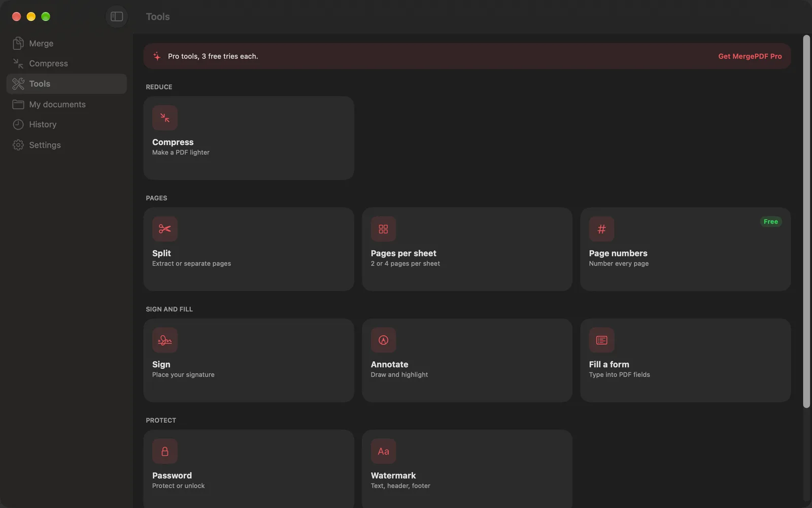The image size is (812, 508).
Task: Click the Compress card's arrows icon
Action: click(165, 118)
